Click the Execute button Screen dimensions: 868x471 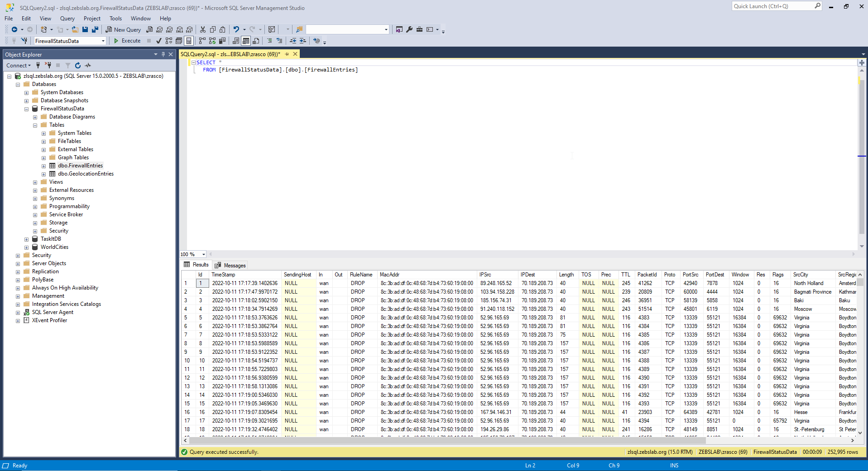pos(127,41)
